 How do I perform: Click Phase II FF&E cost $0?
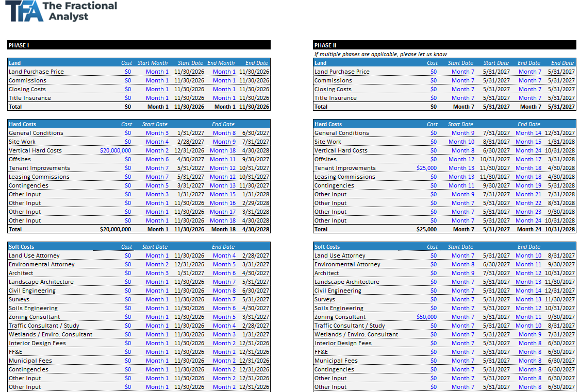pyautogui.click(x=434, y=352)
